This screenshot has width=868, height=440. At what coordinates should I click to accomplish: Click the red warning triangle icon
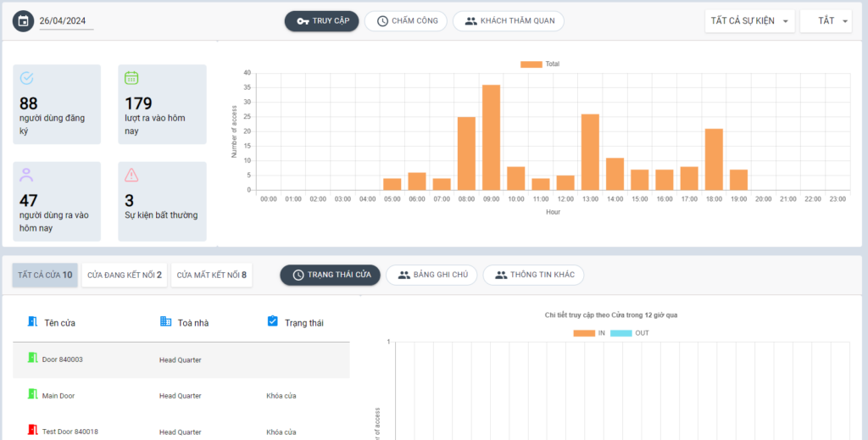click(131, 175)
